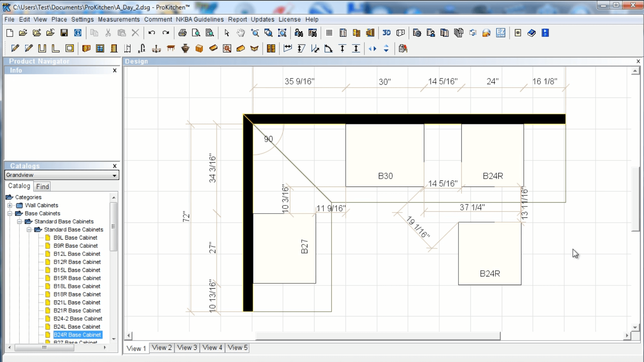Select the wall drawing pencil tool
Image resolution: width=644 pixels, height=362 pixels.
15,48
